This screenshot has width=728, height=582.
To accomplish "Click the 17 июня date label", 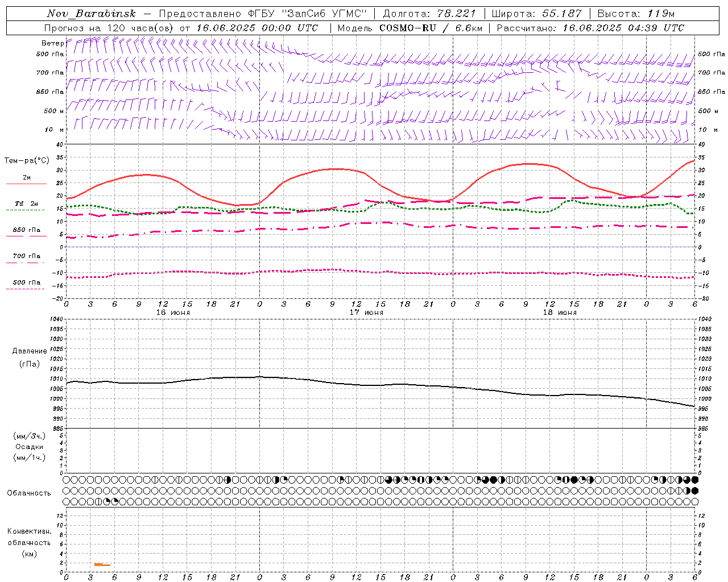I will pos(366,313).
